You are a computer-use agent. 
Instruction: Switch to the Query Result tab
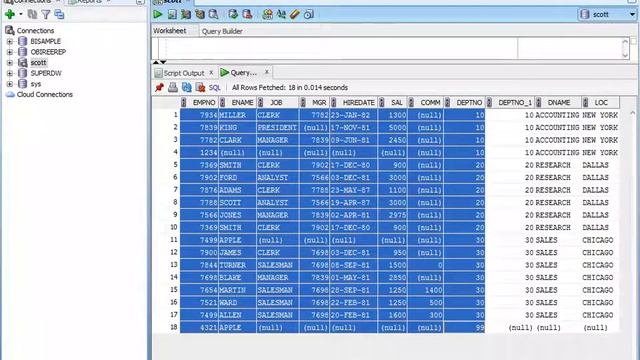pos(243,73)
